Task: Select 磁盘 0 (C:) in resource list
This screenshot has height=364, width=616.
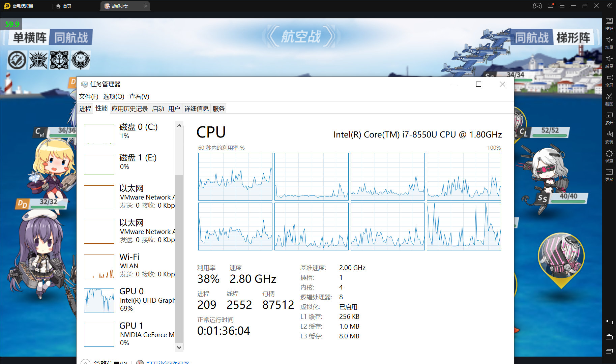Action: 129,134
